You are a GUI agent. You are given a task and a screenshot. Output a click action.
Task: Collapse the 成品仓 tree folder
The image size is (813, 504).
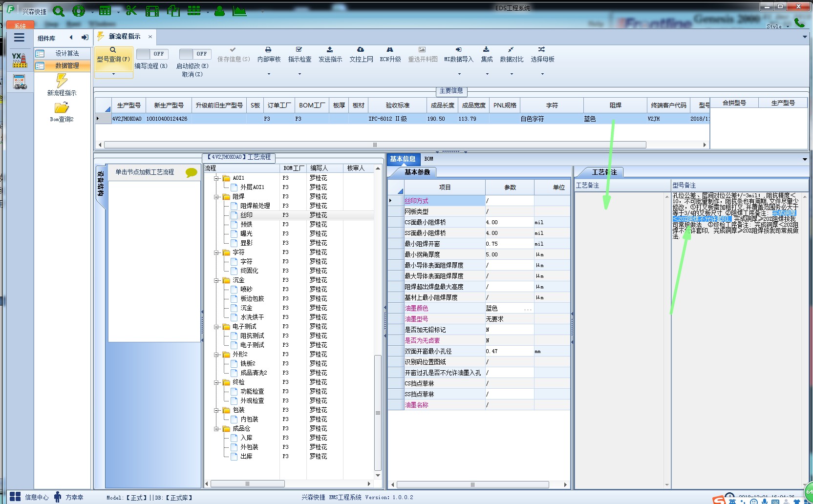pos(216,429)
